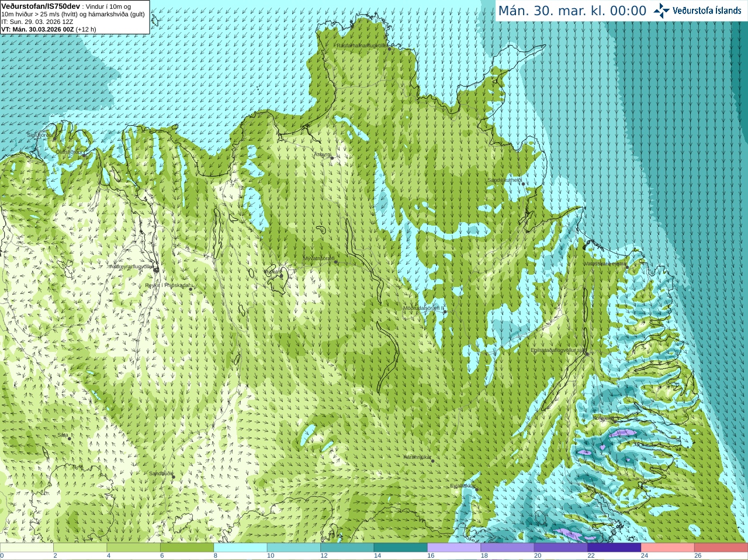Click the purple 16–18 m/s legend swatch
The width and height of the screenshot is (748, 560).
click(454, 548)
